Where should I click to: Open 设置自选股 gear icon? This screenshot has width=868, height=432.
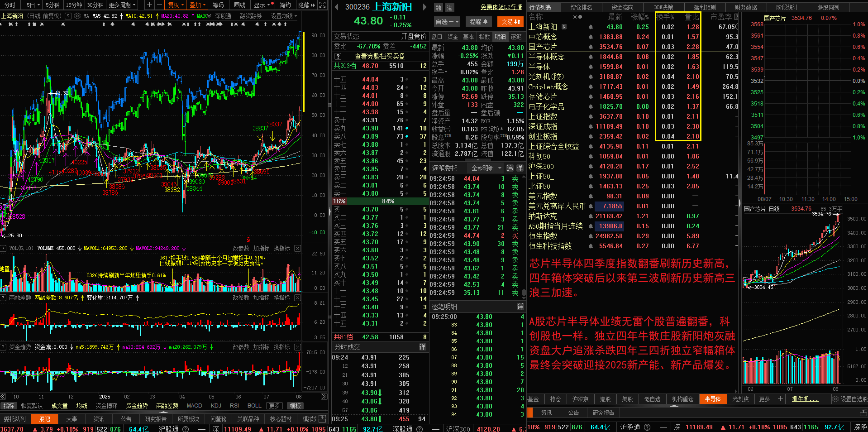click(835, 399)
